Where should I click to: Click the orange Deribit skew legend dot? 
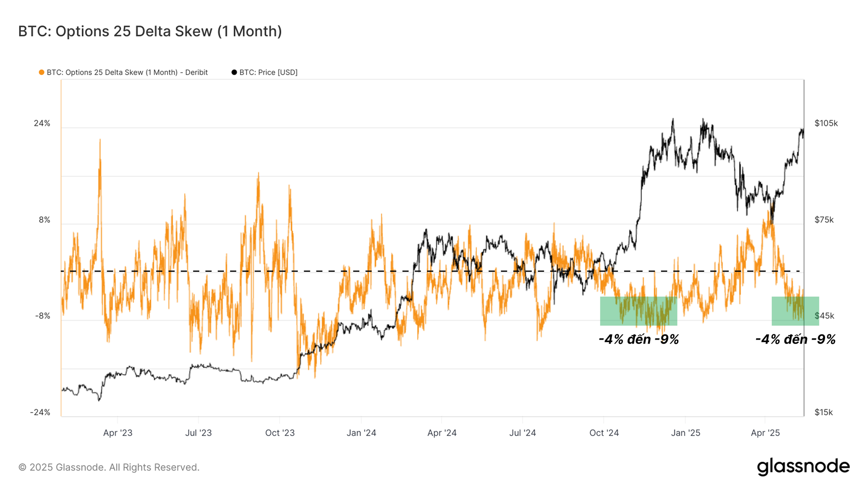pos(42,73)
